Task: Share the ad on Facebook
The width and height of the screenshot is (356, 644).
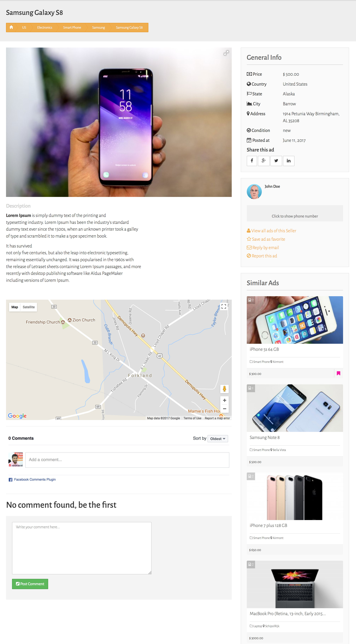Action: click(x=252, y=161)
